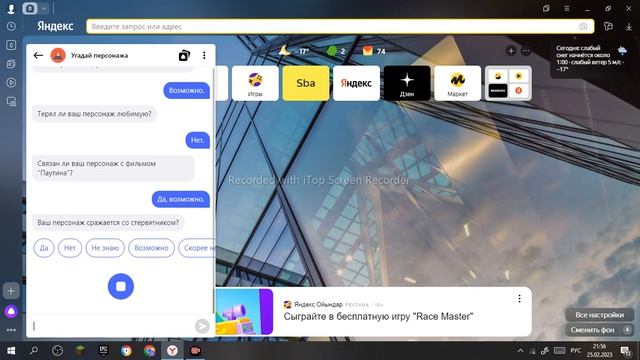Viewport: 640px width, 360px height.
Task: Switch the РУС keyboard language
Action: 576,351
